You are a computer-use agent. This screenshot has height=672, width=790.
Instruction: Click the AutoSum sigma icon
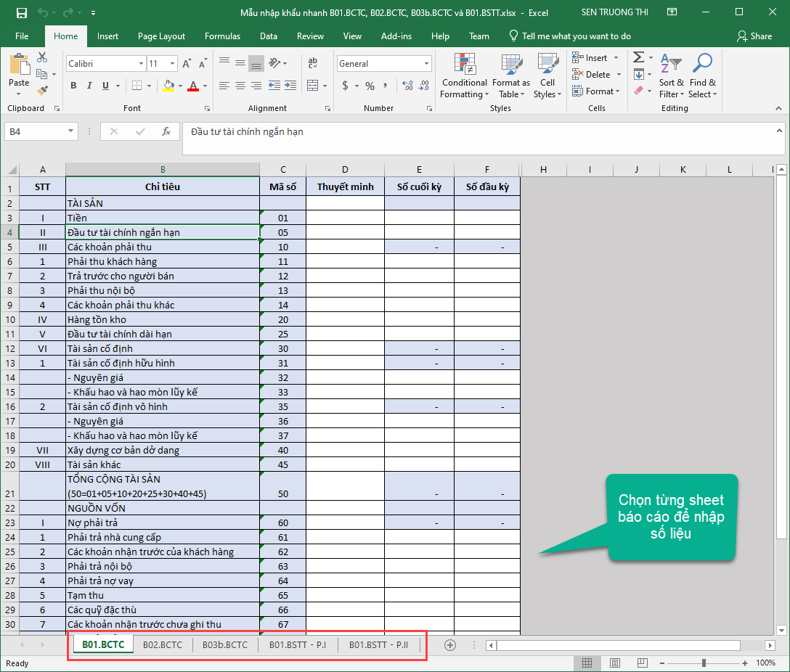pos(638,57)
